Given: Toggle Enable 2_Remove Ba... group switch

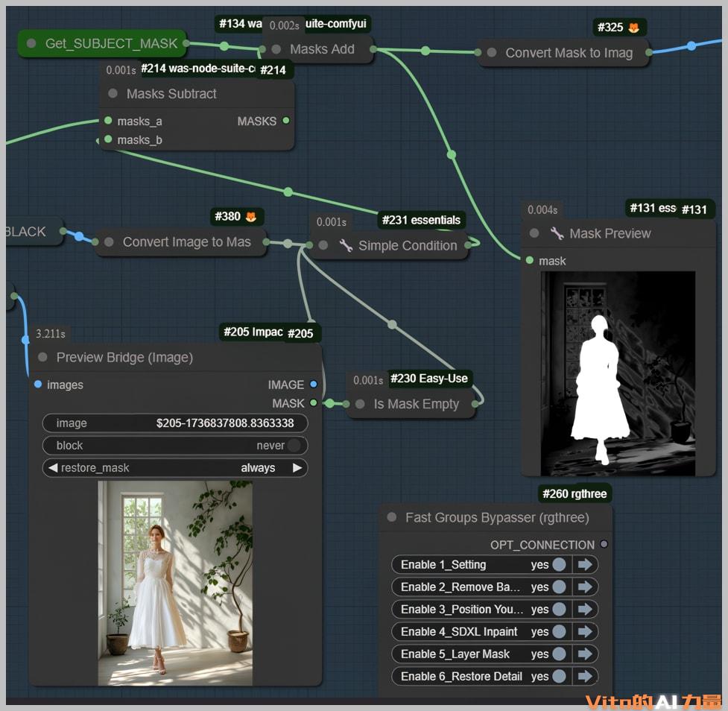Looking at the screenshot, I should (560, 587).
